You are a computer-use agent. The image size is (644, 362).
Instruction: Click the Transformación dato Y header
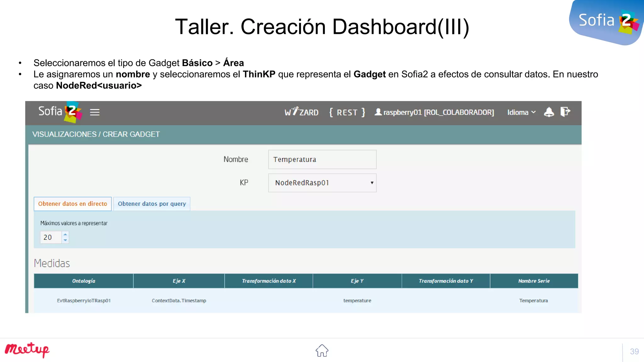point(446,281)
